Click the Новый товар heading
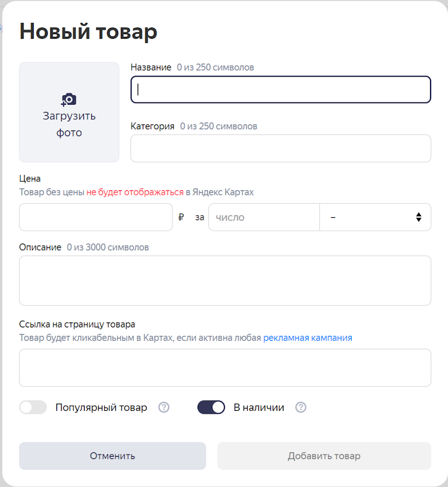Screen dimensions: 448x487 (x=88, y=31)
